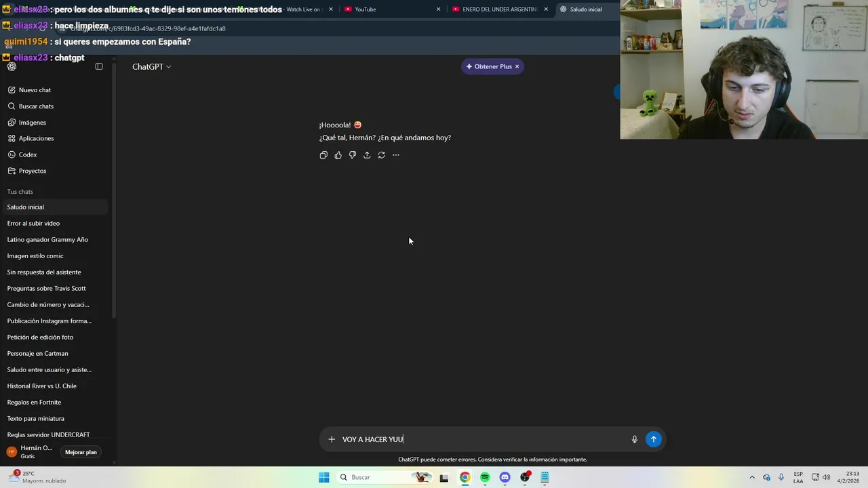Open more options for the response
The height and width of the screenshot is (488, 868).
[396, 155]
